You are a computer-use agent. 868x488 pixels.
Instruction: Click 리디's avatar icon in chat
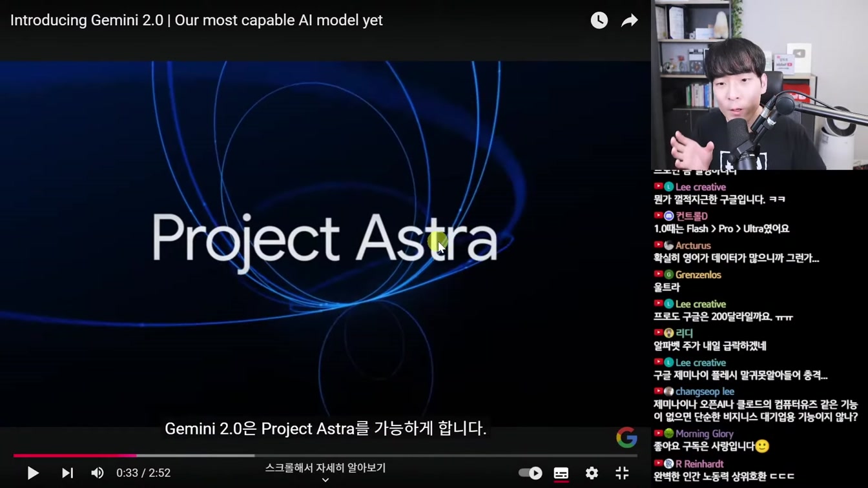(669, 333)
